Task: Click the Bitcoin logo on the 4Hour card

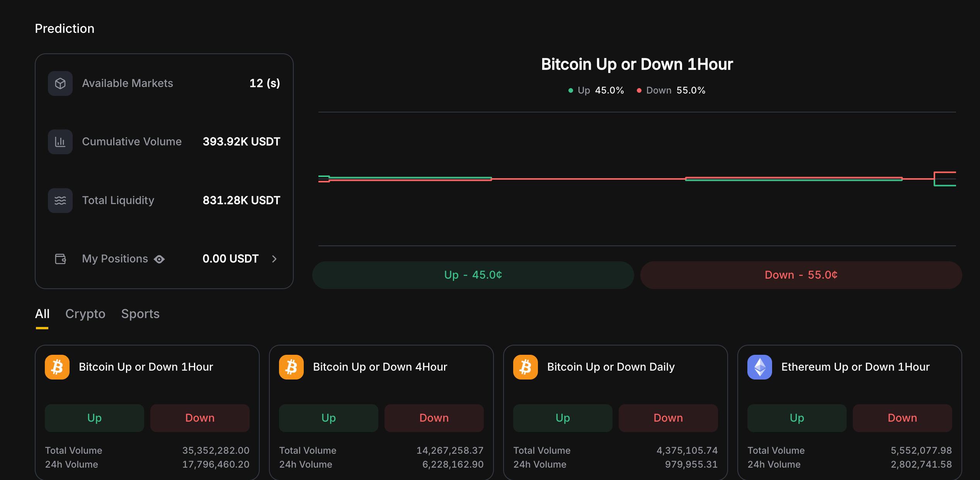Action: pos(291,367)
